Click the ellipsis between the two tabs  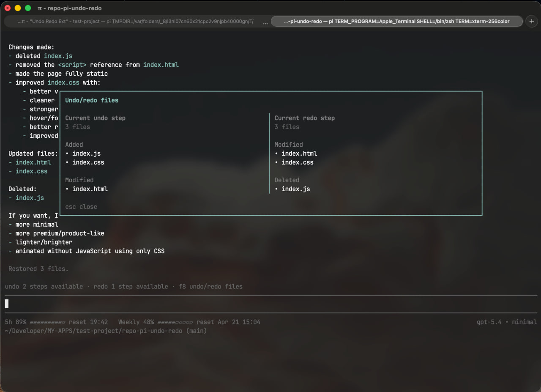(265, 23)
